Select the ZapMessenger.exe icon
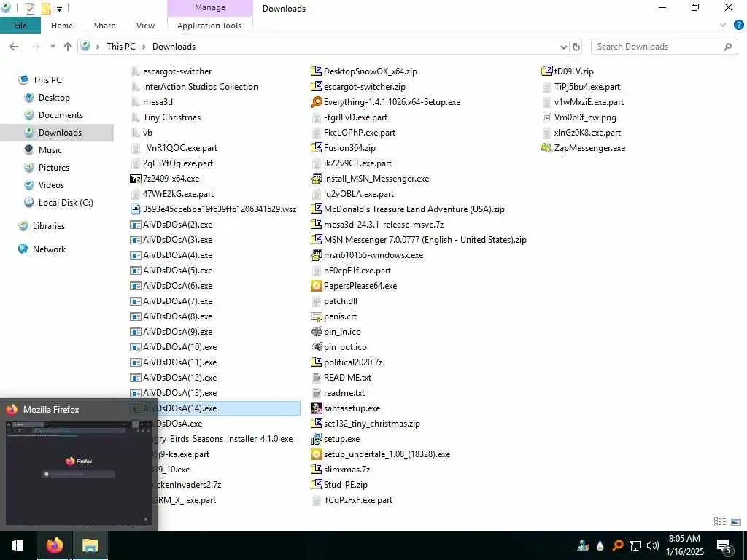 546,148
